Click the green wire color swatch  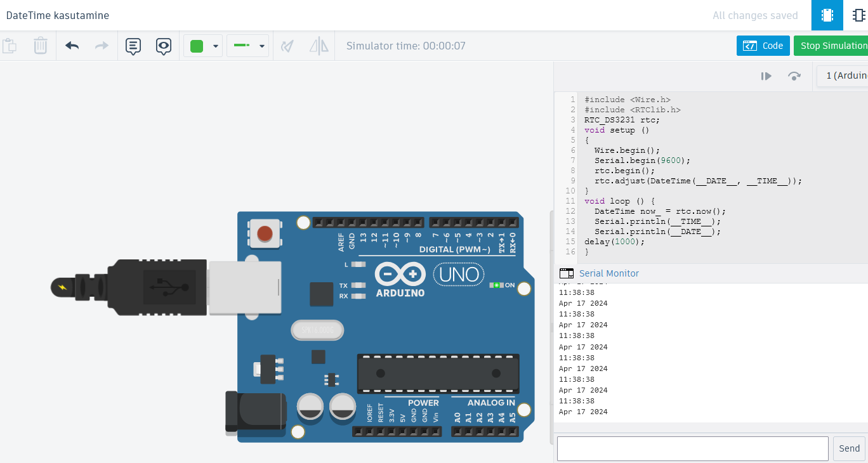[197, 46]
